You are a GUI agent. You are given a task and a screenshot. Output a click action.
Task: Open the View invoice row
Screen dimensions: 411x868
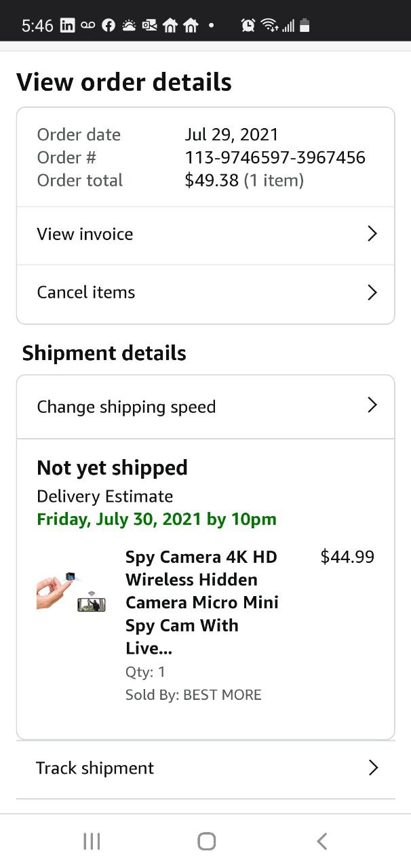click(85, 235)
